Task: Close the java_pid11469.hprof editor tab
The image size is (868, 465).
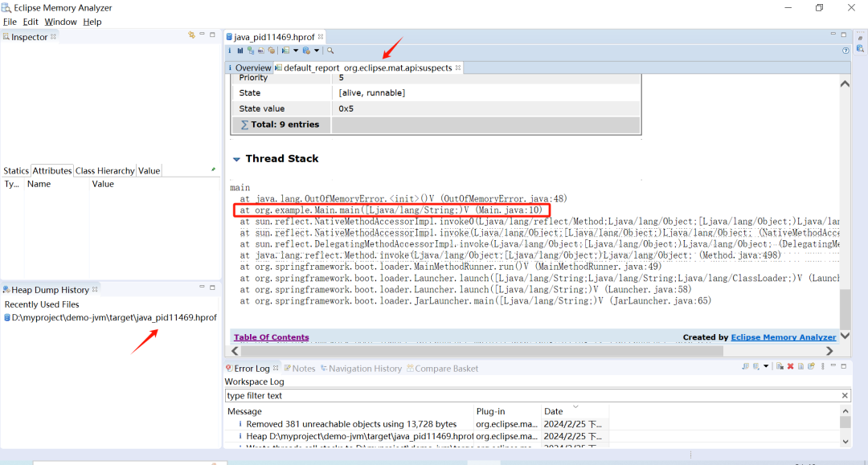Action: 321,37
